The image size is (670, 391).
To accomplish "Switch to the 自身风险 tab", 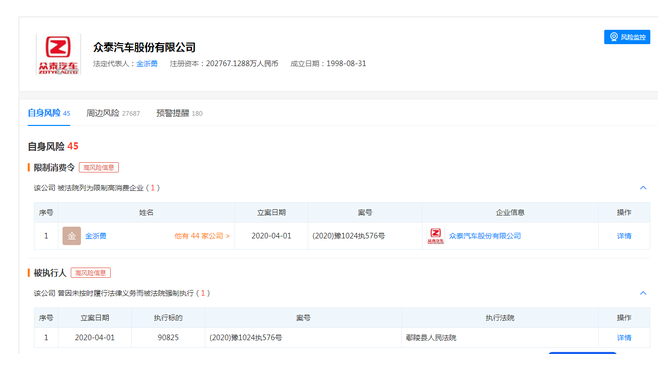I will 49,113.
